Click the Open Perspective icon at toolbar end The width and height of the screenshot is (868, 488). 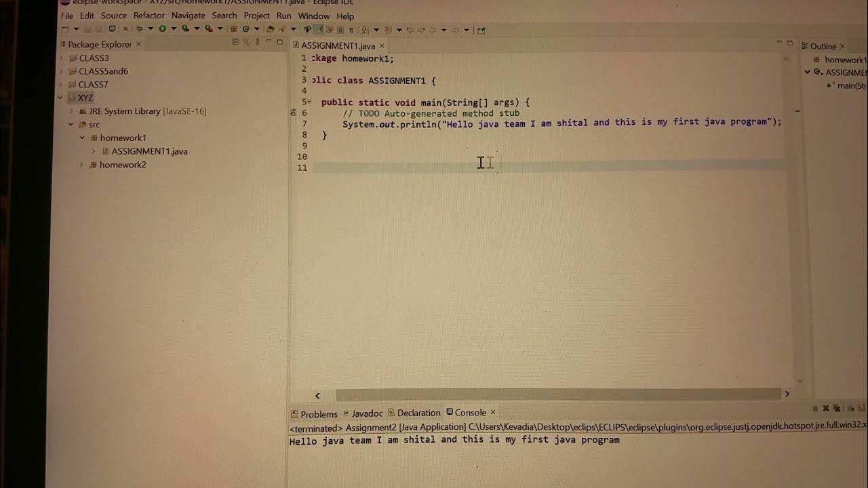pyautogui.click(x=481, y=30)
